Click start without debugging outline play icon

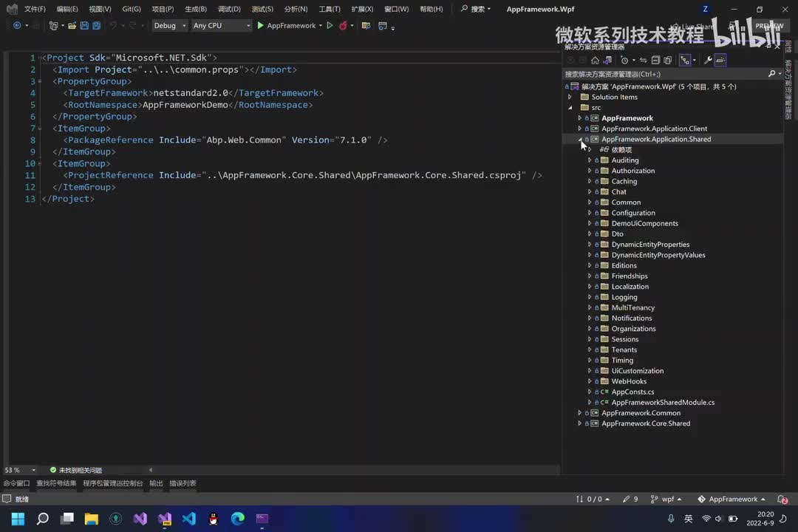coord(330,25)
